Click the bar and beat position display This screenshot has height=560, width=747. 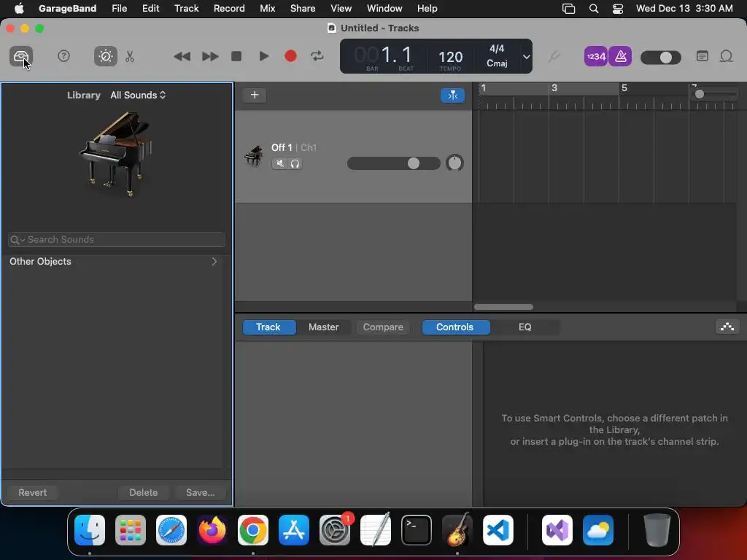click(x=384, y=56)
